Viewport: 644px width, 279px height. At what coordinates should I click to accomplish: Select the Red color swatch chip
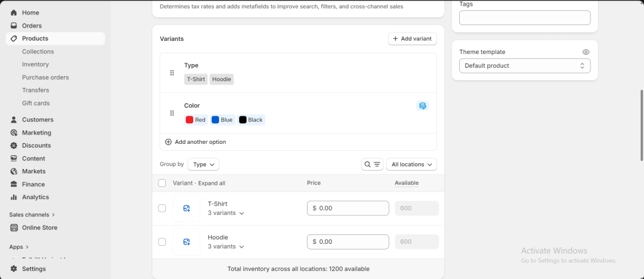coord(196,120)
